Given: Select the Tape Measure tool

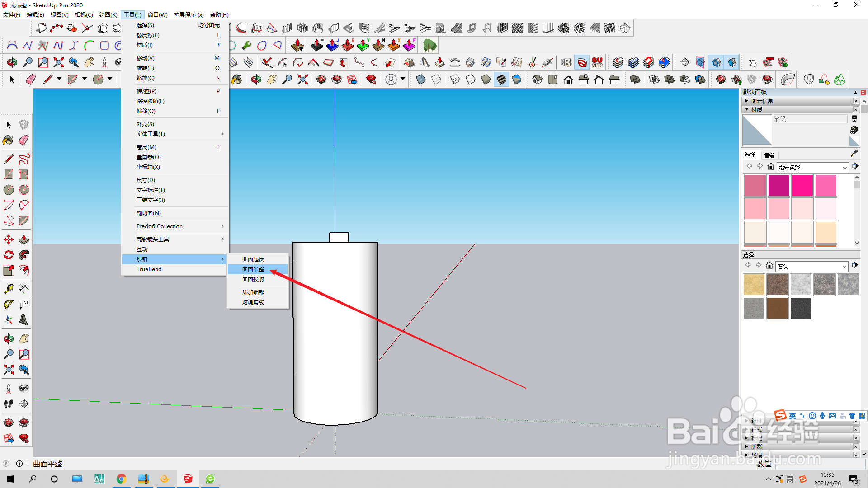Looking at the screenshot, I should coord(8,288).
